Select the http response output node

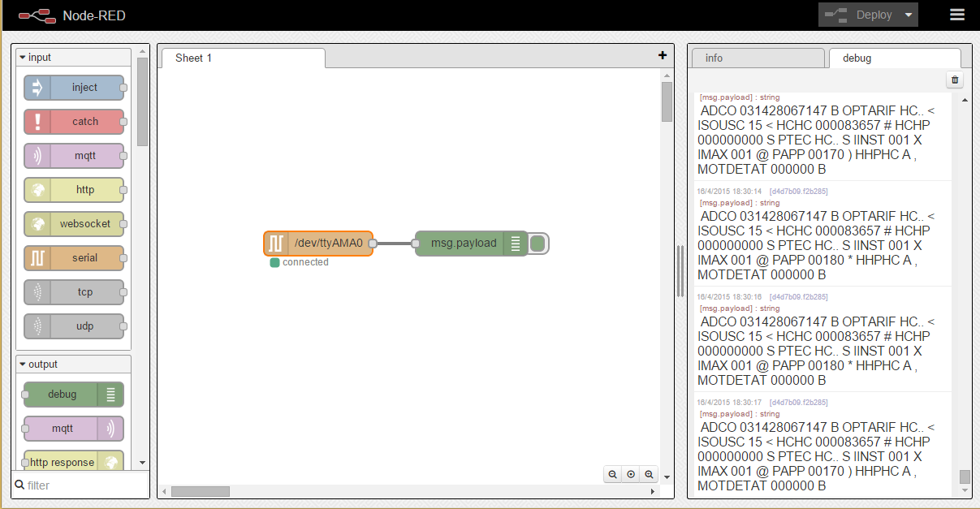[74, 461]
